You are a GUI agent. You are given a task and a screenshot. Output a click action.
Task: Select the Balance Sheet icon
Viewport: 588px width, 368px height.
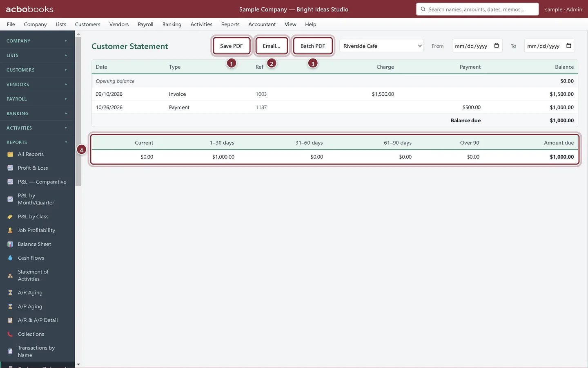click(x=10, y=244)
